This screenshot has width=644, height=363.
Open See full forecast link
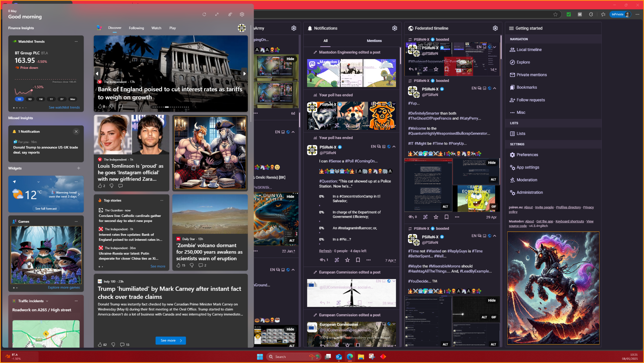point(46,209)
